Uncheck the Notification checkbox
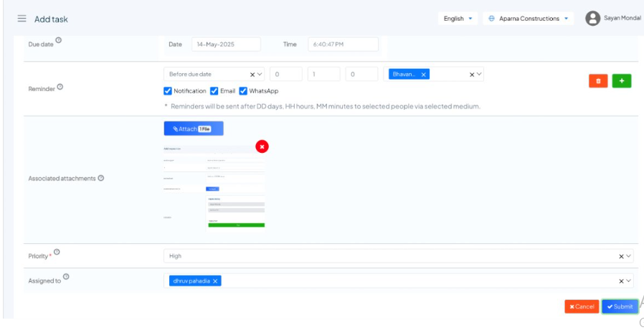The height and width of the screenshot is (330, 644). [x=168, y=91]
